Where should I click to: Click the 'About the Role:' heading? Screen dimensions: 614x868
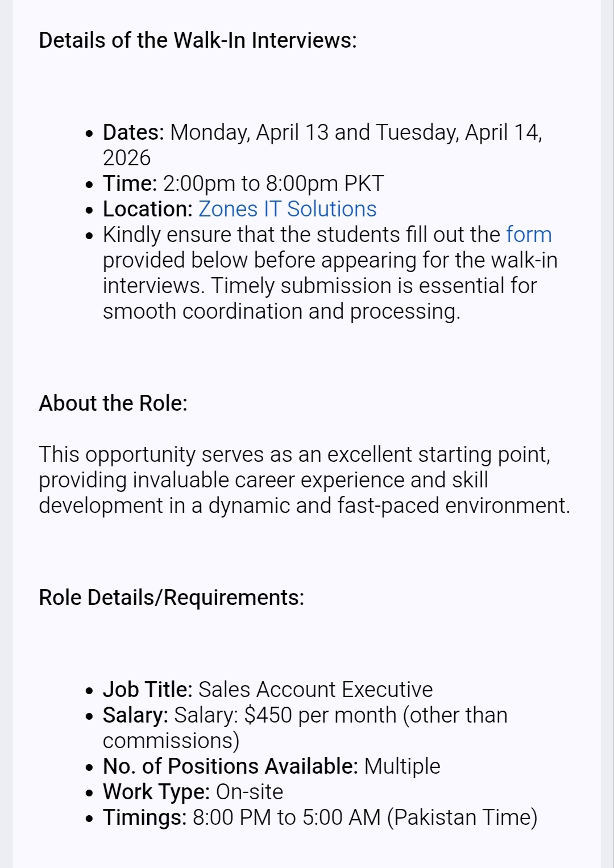tap(113, 403)
